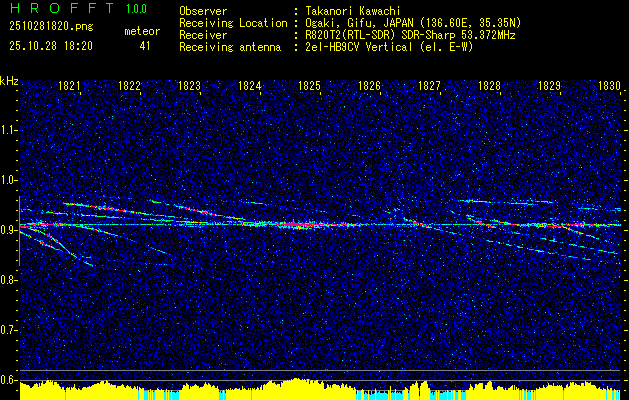Click the kHz axis unit label
The image size is (629, 400).
click(x=9, y=81)
